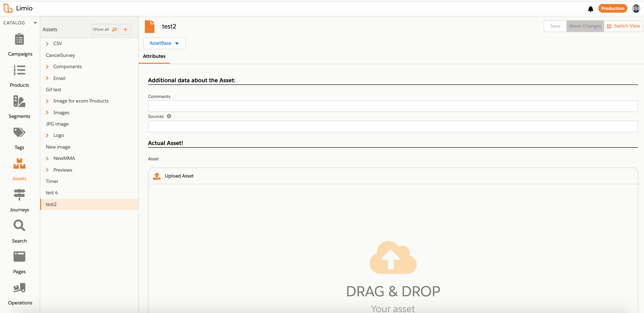Open the Segments icon in sidebar
Image resolution: width=644 pixels, height=313 pixels.
(19, 101)
